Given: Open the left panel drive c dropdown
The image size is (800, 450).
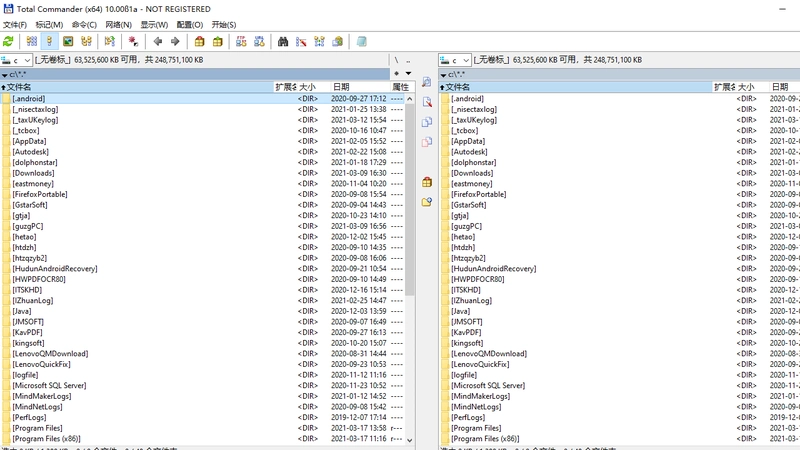Looking at the screenshot, I should (x=16, y=60).
